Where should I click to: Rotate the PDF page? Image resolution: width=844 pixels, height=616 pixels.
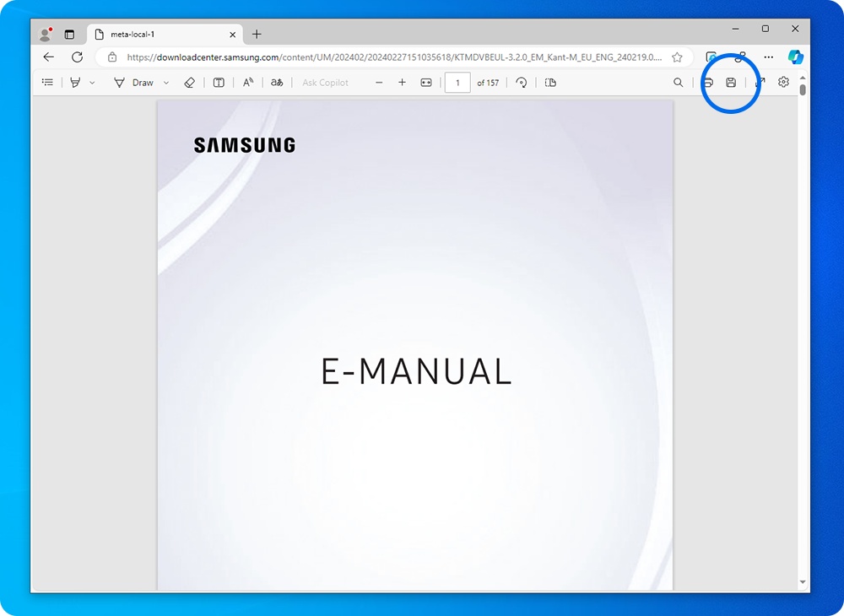click(522, 82)
